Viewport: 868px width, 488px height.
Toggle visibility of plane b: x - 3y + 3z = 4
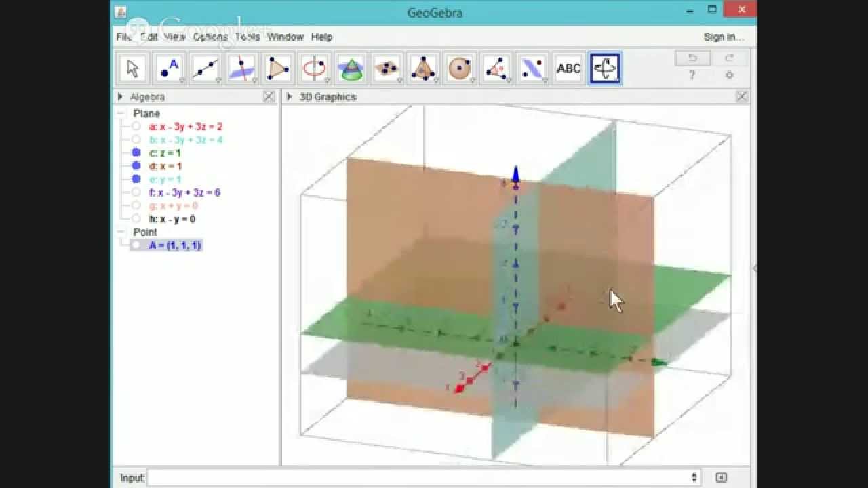[136, 140]
